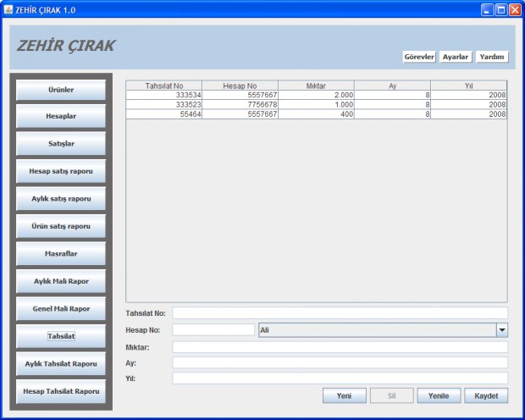Maximize the ZEHİR ÇIRAK window

(501, 10)
